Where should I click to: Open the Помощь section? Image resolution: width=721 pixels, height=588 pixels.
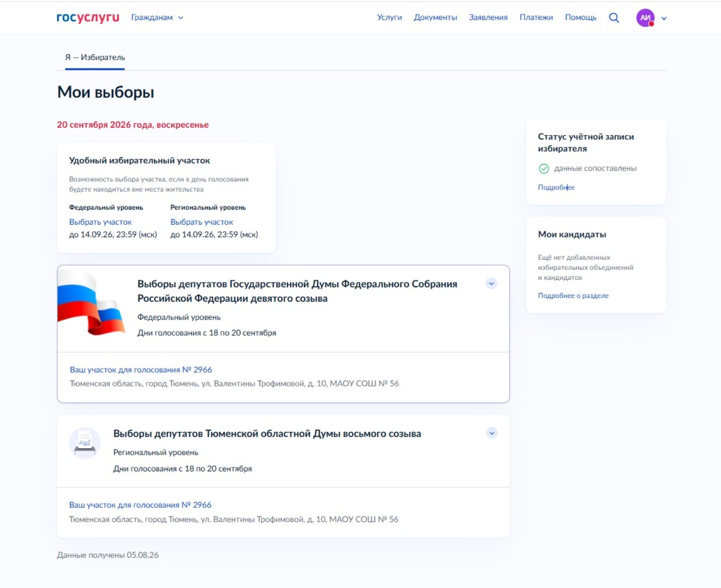(x=581, y=18)
